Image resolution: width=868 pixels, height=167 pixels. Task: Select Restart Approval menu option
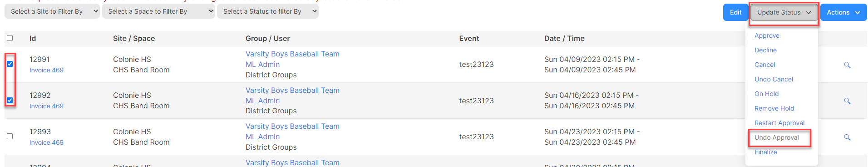(x=779, y=123)
